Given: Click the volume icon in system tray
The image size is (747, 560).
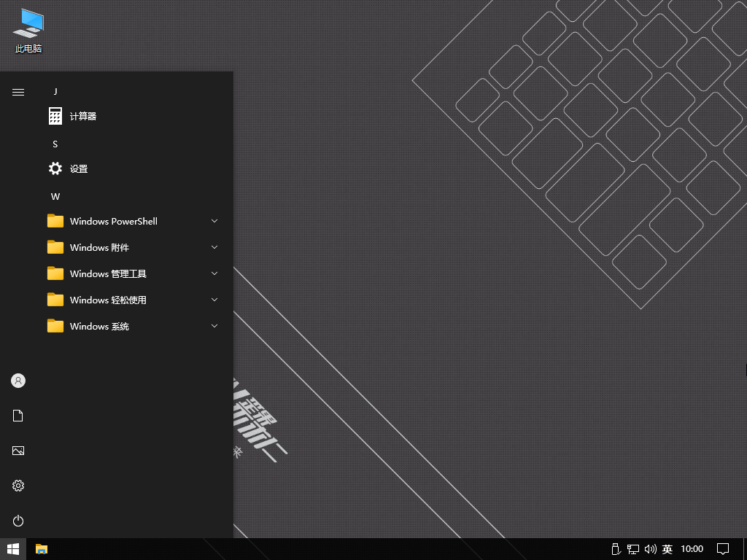Looking at the screenshot, I should pyautogui.click(x=651, y=548).
